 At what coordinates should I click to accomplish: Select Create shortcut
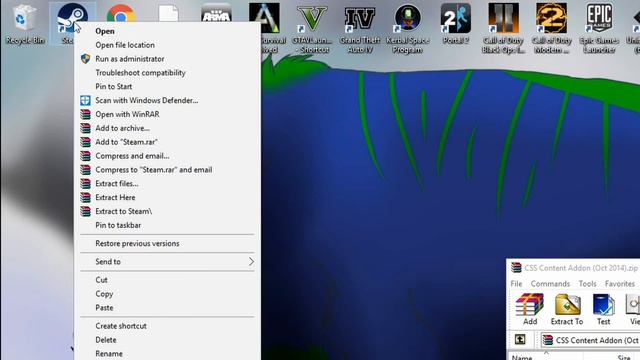(167, 326)
